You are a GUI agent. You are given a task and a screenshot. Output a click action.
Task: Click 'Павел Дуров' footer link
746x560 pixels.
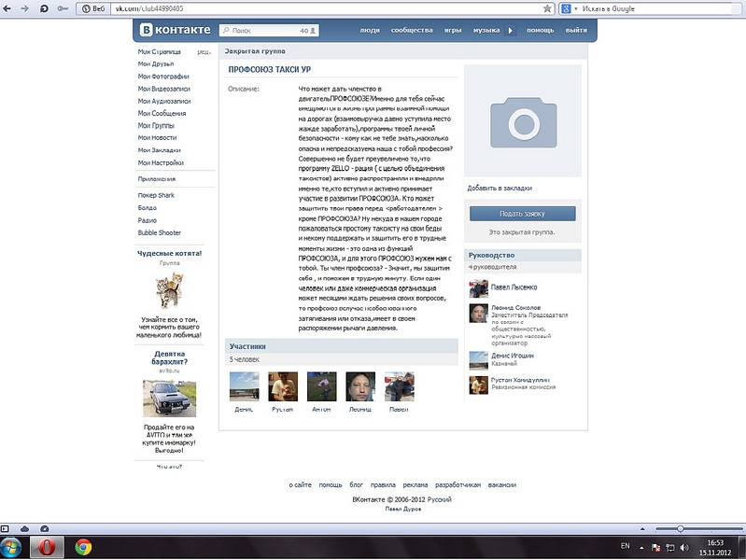[403, 509]
